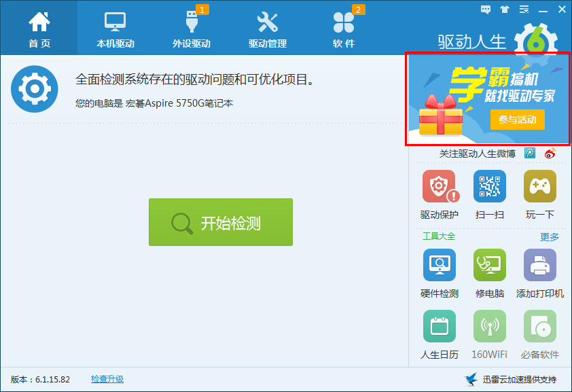Click the 迅雷云加速提供支持 text

pyautogui.click(x=520, y=380)
